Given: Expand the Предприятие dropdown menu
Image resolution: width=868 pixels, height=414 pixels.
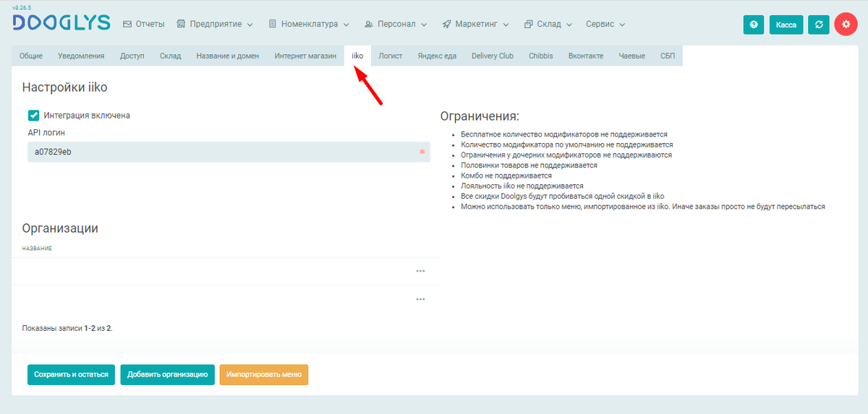Looking at the screenshot, I should (x=214, y=24).
